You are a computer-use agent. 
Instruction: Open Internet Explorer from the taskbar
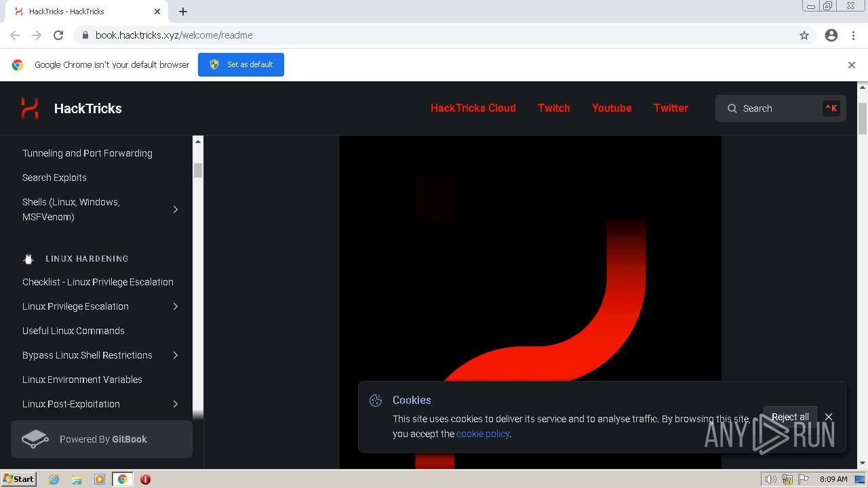click(x=54, y=479)
